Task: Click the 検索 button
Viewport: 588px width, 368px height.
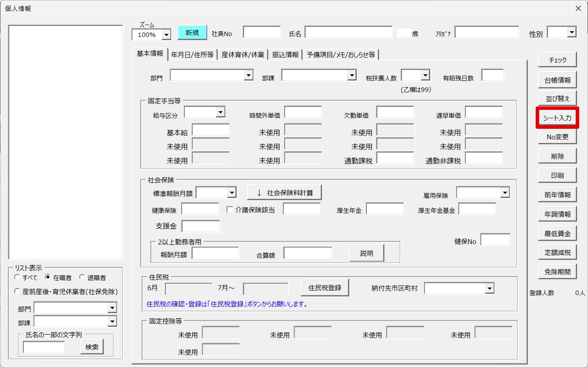Action: point(92,347)
